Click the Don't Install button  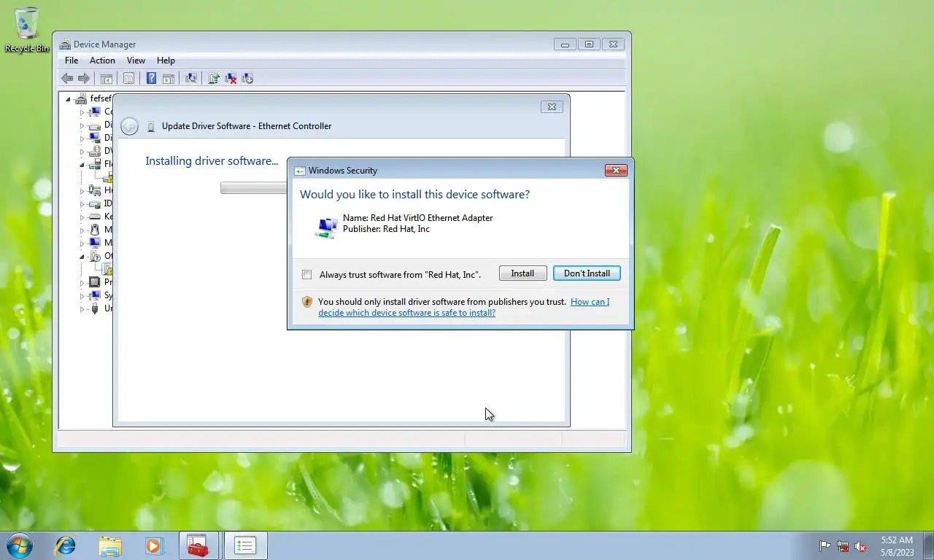[x=587, y=273]
